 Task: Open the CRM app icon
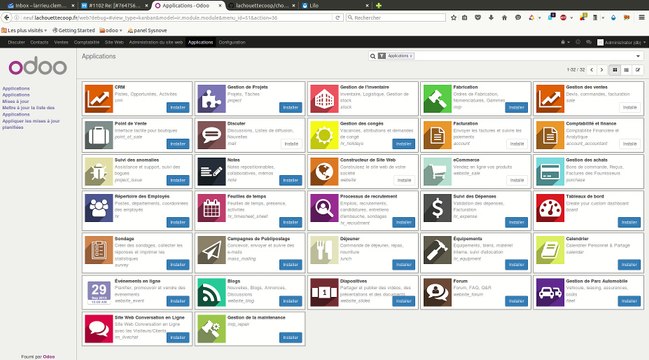point(99,99)
